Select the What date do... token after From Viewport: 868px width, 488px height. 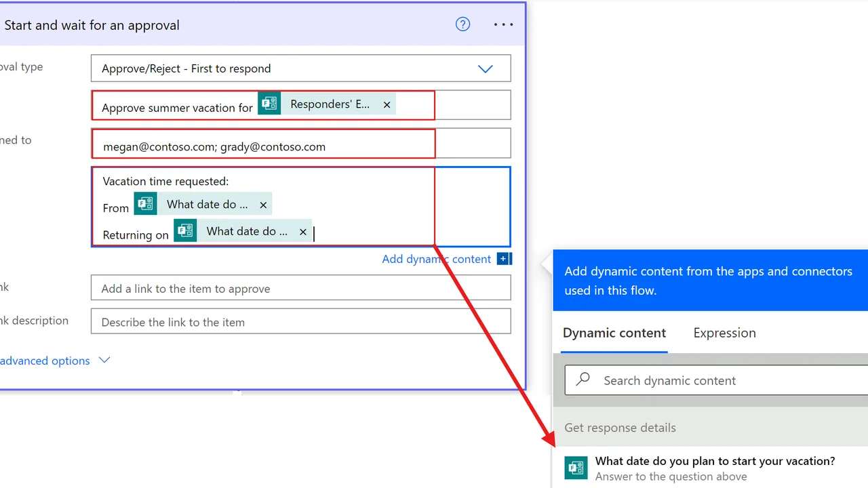point(203,204)
